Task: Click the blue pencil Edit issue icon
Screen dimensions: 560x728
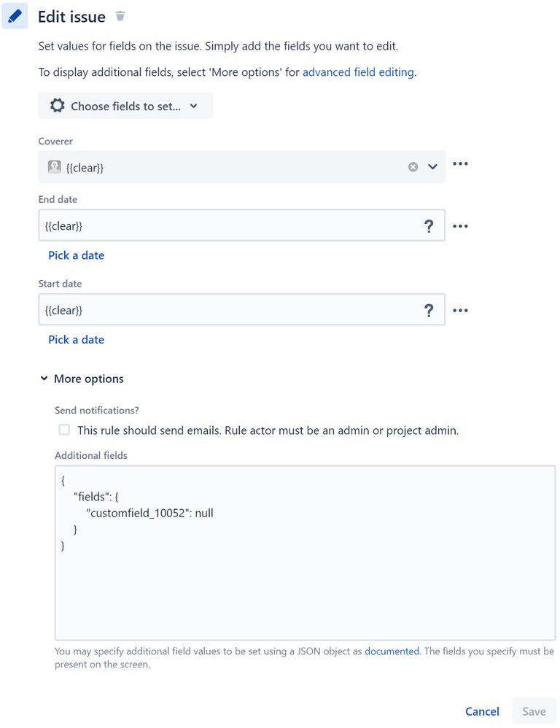Action: [15, 16]
